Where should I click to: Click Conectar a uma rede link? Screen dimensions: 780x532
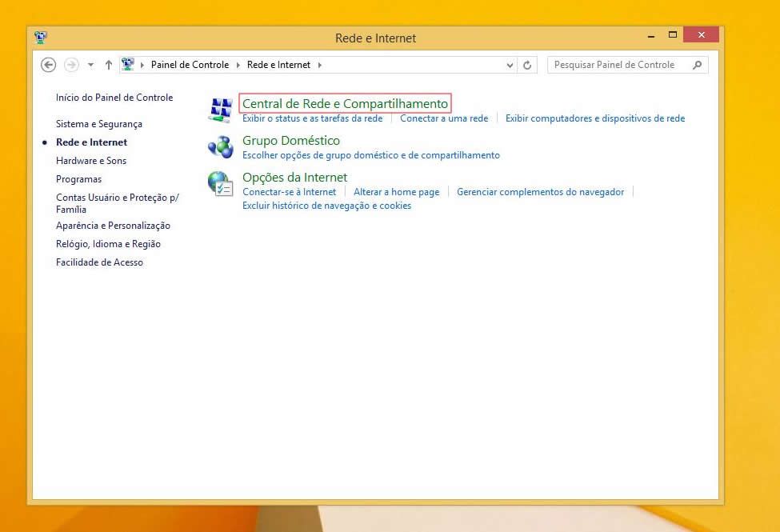[x=444, y=118]
